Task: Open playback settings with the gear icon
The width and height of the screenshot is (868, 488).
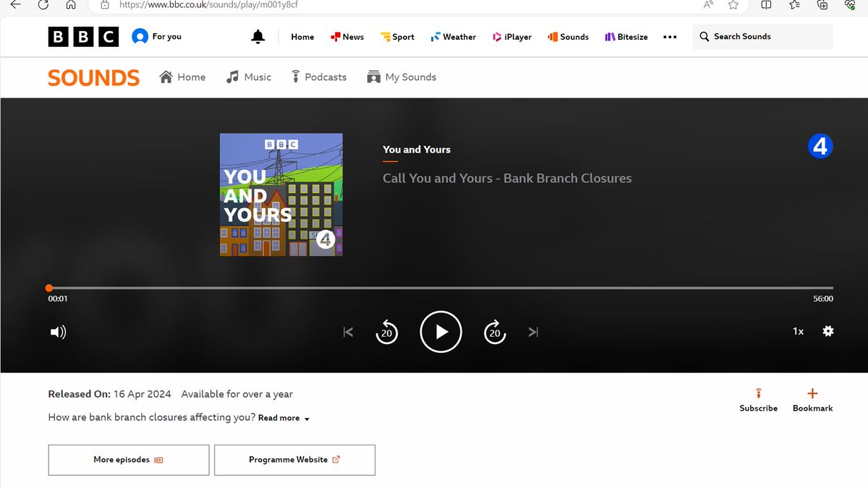Action: pyautogui.click(x=827, y=331)
